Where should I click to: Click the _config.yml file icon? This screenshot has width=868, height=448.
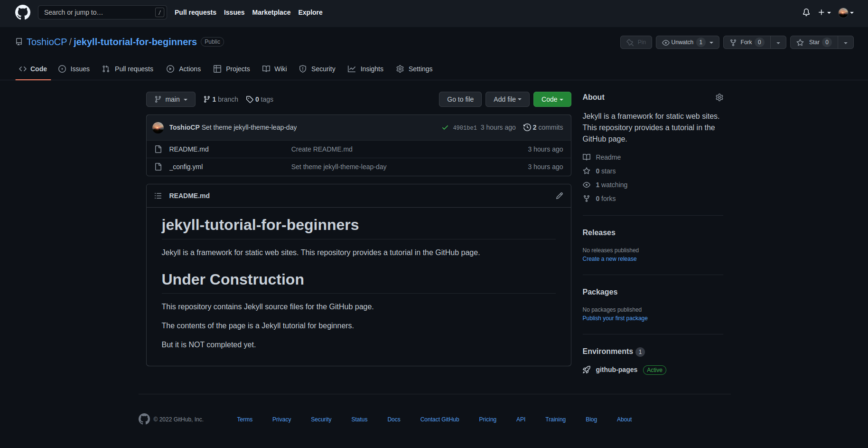(158, 167)
